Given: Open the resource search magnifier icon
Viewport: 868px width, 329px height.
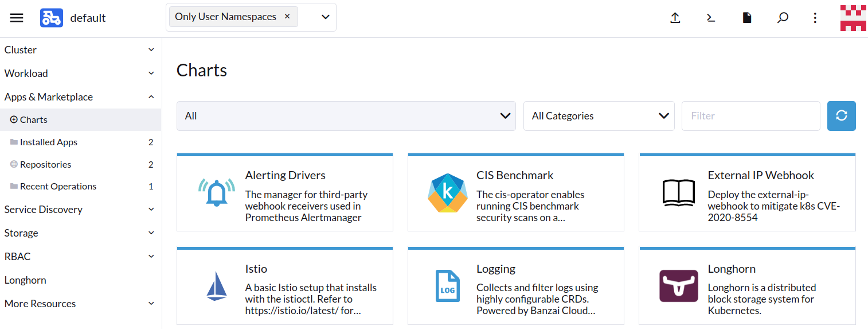Looking at the screenshot, I should [x=782, y=18].
